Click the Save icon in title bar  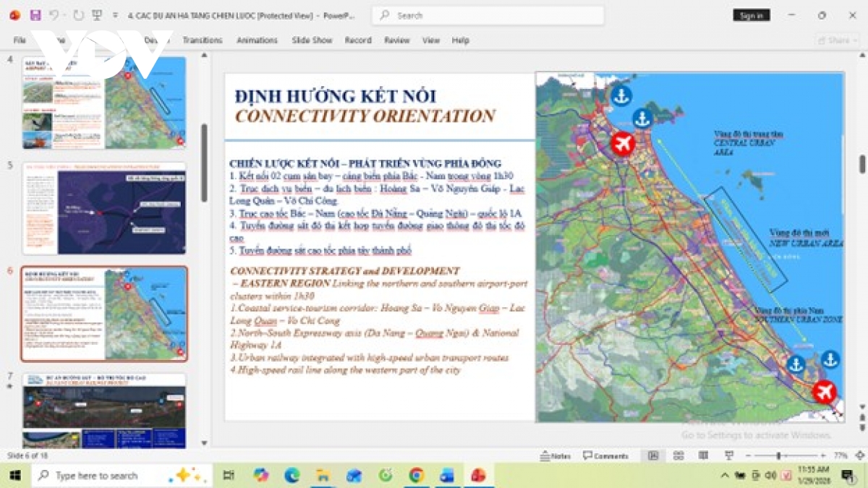tap(35, 14)
